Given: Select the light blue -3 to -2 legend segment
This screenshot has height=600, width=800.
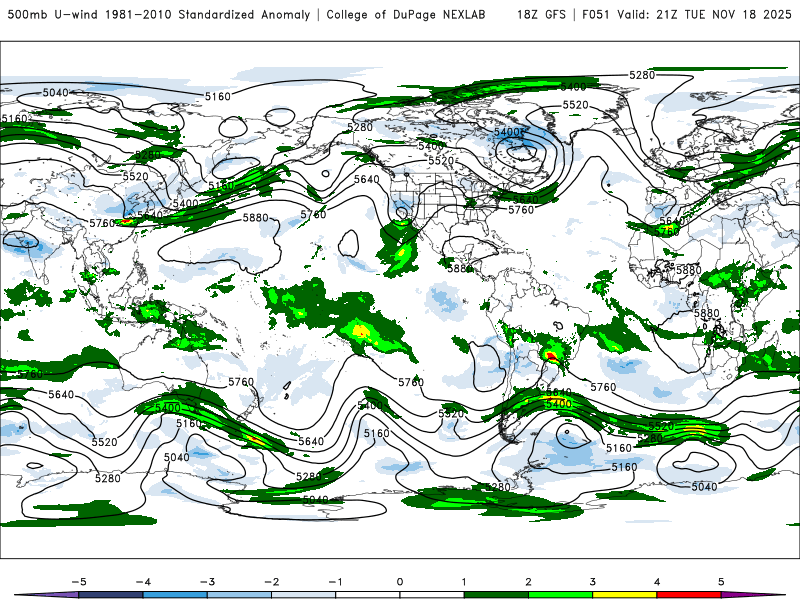Looking at the screenshot, I should (x=239, y=595).
